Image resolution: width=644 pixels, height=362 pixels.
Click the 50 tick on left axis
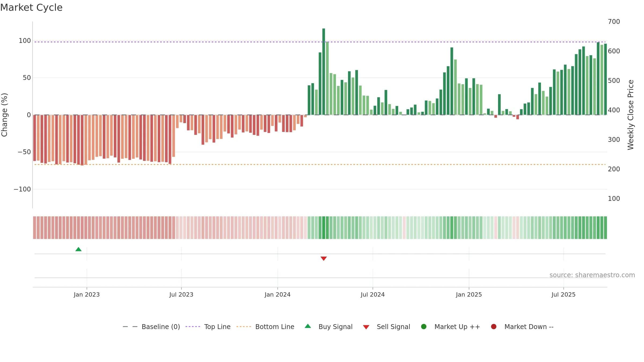[27, 78]
